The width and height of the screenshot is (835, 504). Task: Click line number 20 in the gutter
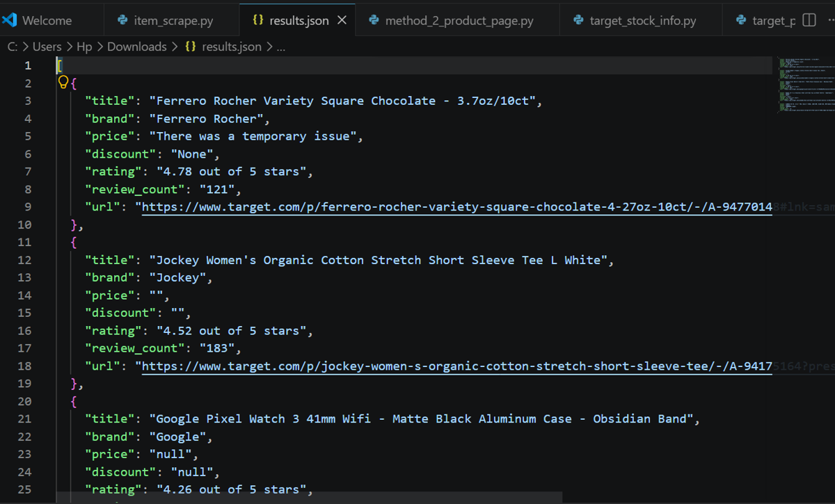click(24, 401)
